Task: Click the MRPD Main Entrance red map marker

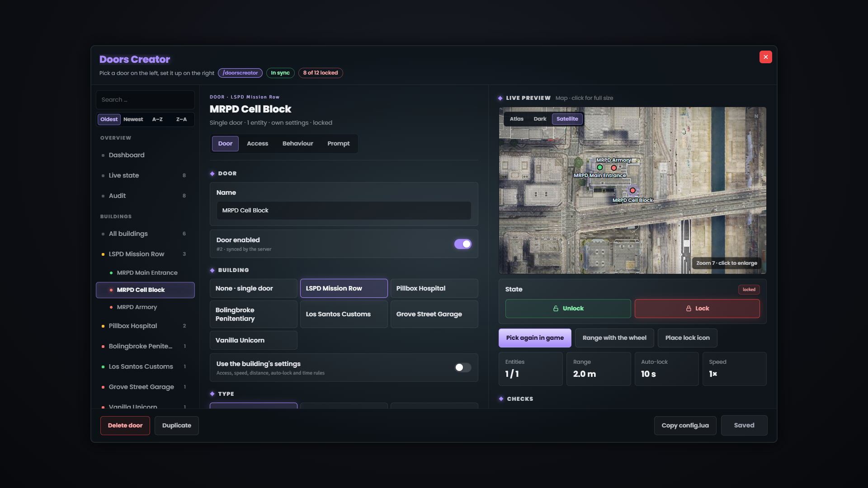Action: click(x=614, y=168)
